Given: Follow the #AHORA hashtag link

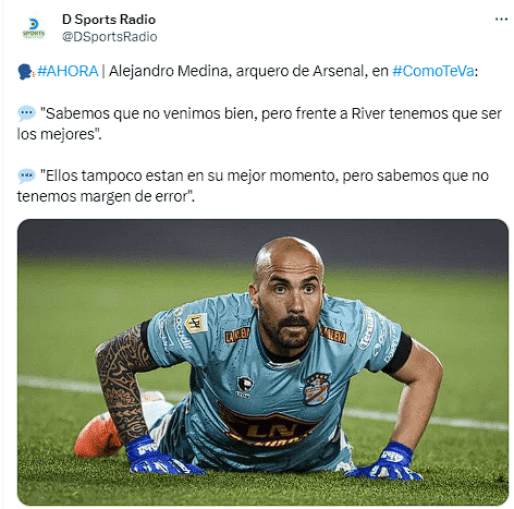Looking at the screenshot, I should pyautogui.click(x=68, y=71).
